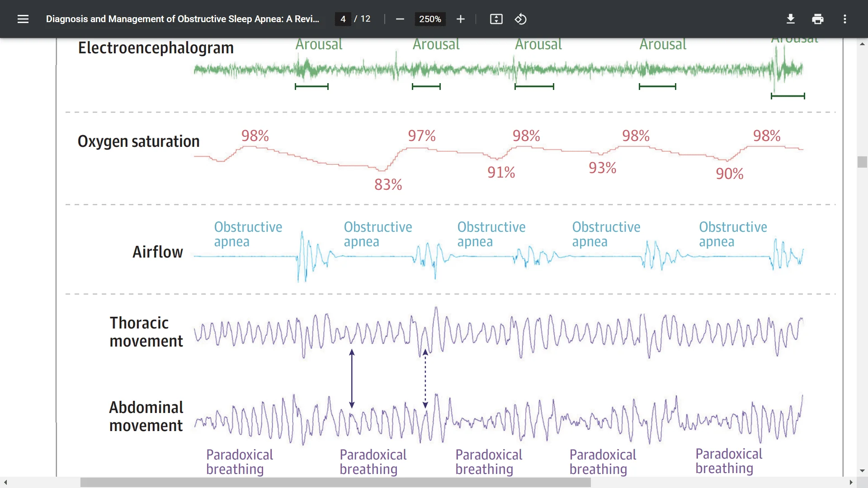Image resolution: width=868 pixels, height=488 pixels.
Task: Click the horizontal scrollbar thumb
Action: (x=335, y=483)
